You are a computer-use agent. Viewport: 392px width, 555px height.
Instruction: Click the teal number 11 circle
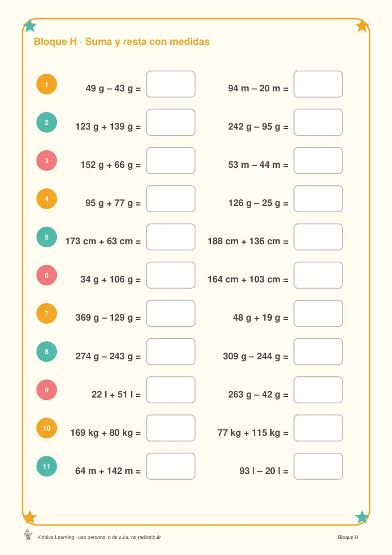(46, 467)
